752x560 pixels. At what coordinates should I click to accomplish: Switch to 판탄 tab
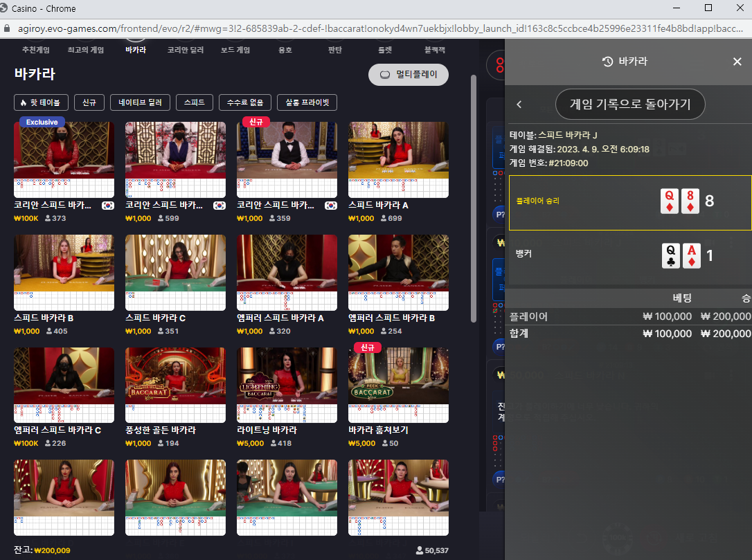[x=334, y=50]
